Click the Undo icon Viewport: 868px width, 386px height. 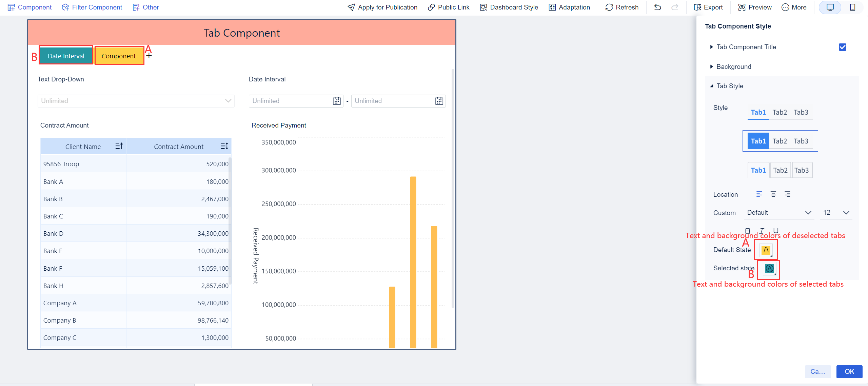pos(657,7)
